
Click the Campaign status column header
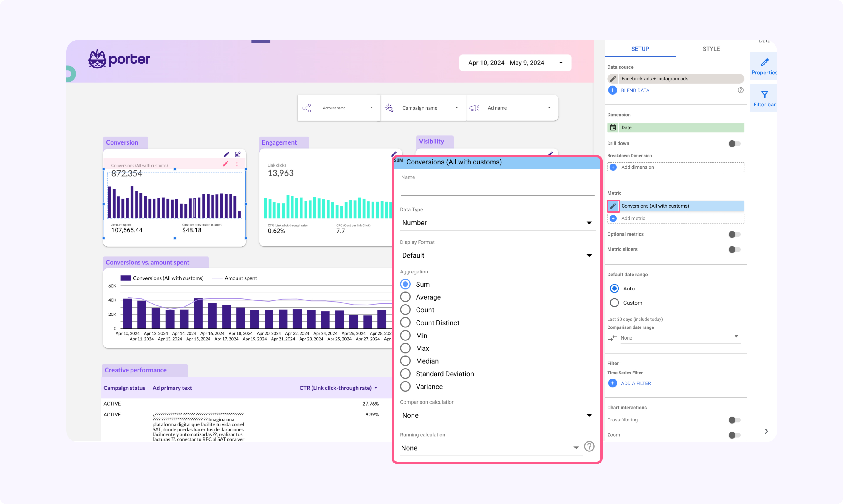tap(124, 388)
